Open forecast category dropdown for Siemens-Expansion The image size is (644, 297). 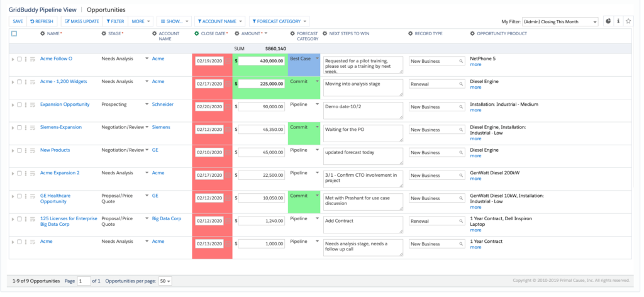(317, 127)
